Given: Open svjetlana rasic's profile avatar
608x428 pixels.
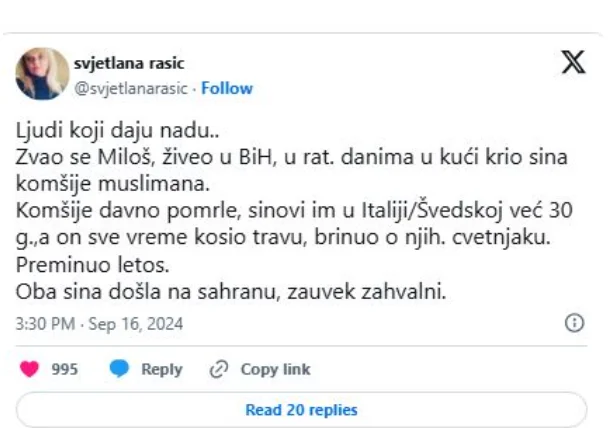Looking at the screenshot, I should [x=42, y=73].
